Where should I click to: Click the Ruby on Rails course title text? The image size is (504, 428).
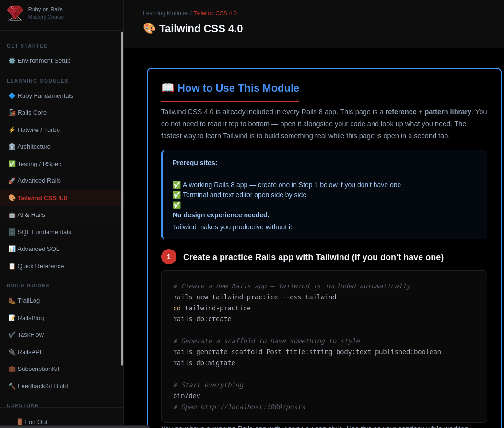46,9
